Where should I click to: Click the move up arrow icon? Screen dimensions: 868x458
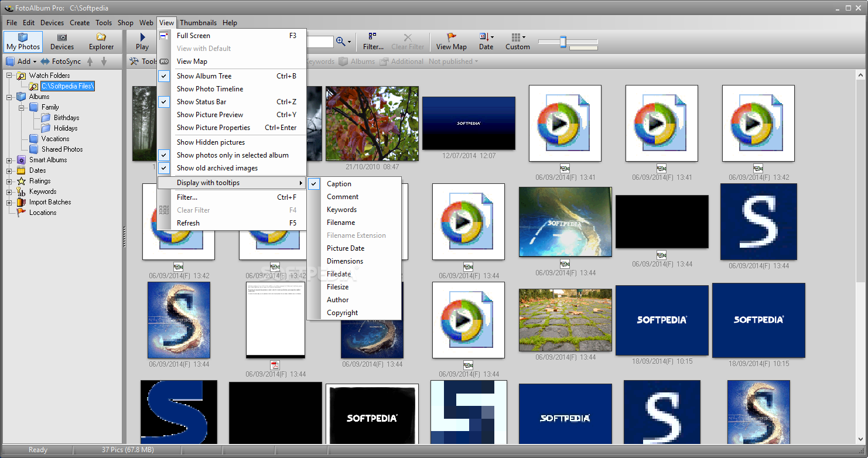click(90, 61)
